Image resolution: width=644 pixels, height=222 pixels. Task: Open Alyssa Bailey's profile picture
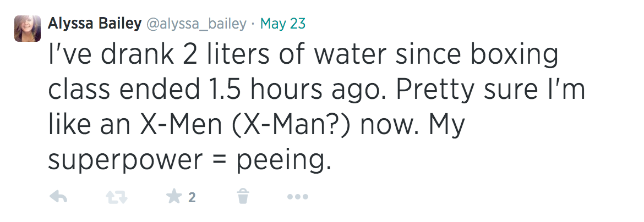28,28
